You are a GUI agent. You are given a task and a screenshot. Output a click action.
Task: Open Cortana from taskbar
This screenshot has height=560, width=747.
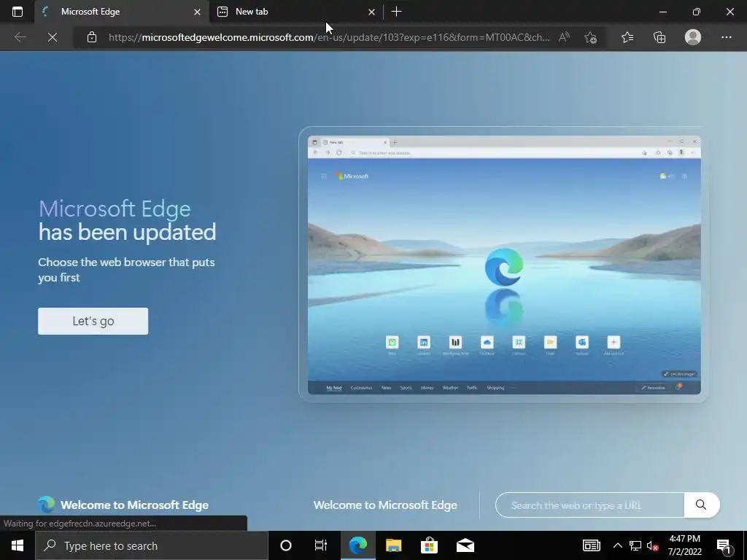(286, 545)
